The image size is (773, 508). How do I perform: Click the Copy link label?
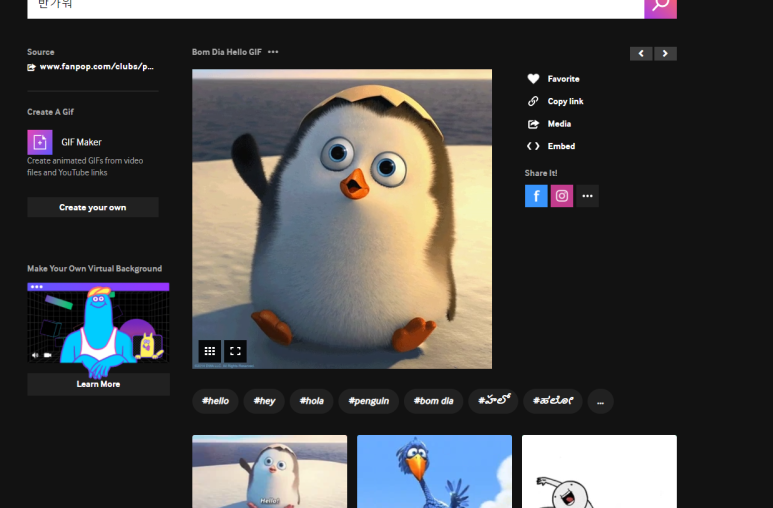[565, 101]
